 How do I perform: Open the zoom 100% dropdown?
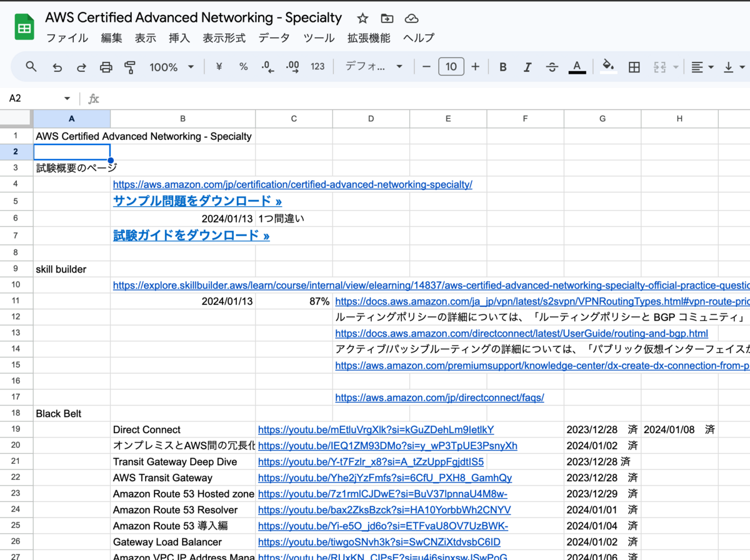click(171, 67)
